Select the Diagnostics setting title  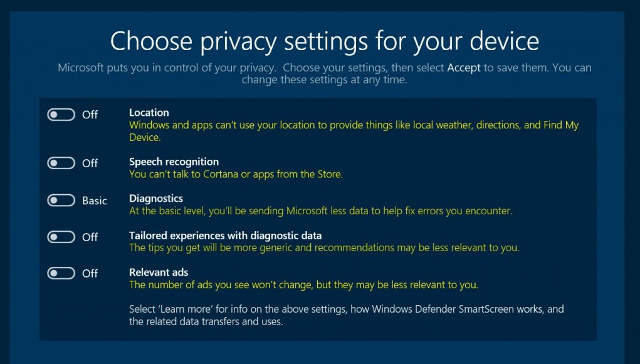coord(156,199)
